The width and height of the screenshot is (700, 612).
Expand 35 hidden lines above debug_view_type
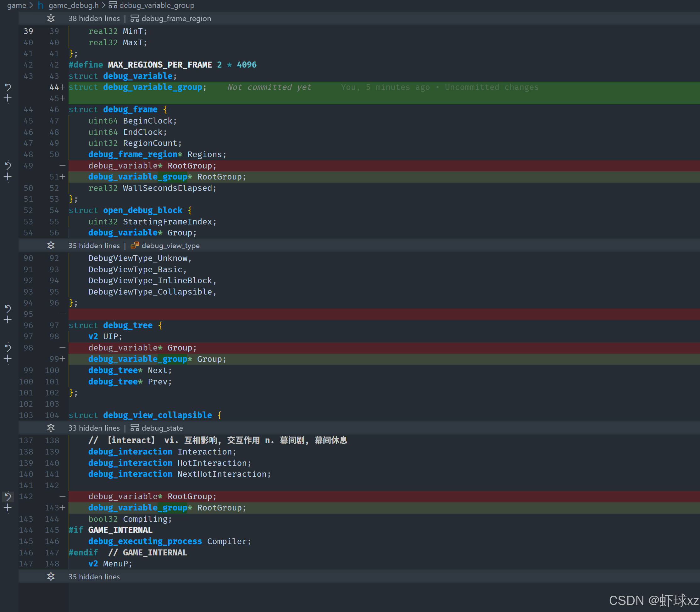(x=51, y=245)
